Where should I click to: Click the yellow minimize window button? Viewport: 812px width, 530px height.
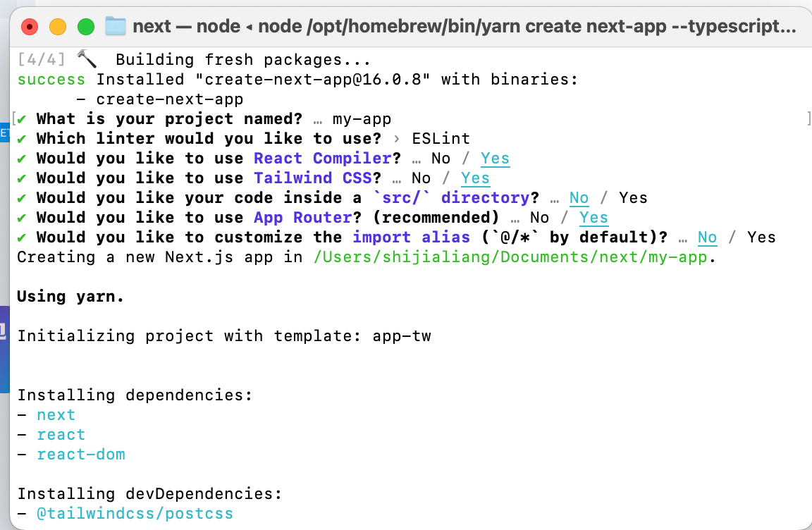(x=58, y=26)
